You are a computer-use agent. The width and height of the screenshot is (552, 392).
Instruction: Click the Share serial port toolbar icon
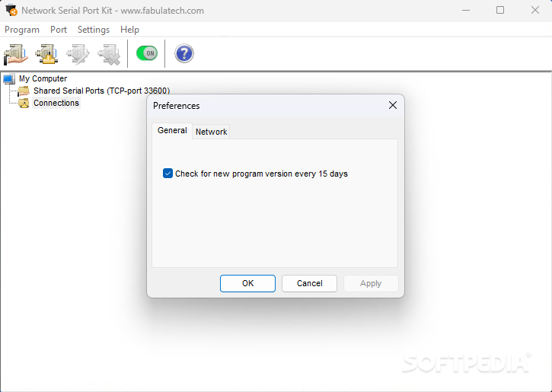(15, 54)
